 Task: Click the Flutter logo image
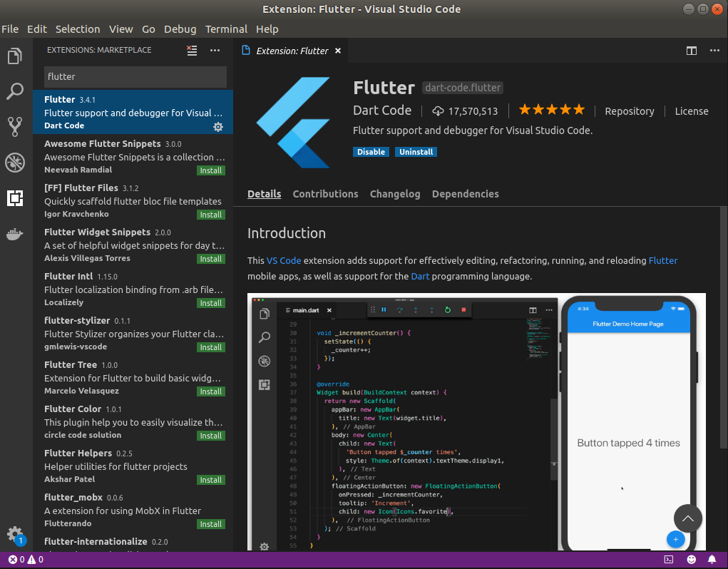(294, 123)
